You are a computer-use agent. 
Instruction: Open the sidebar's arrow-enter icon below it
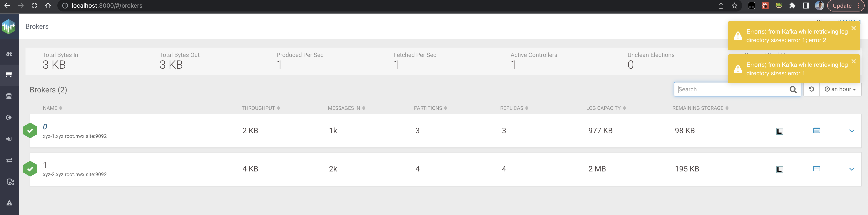pyautogui.click(x=9, y=139)
